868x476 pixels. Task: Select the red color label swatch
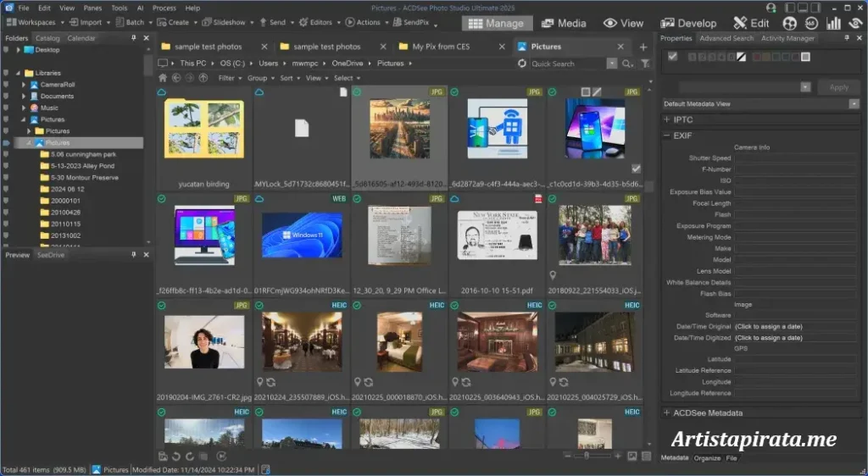pos(757,57)
